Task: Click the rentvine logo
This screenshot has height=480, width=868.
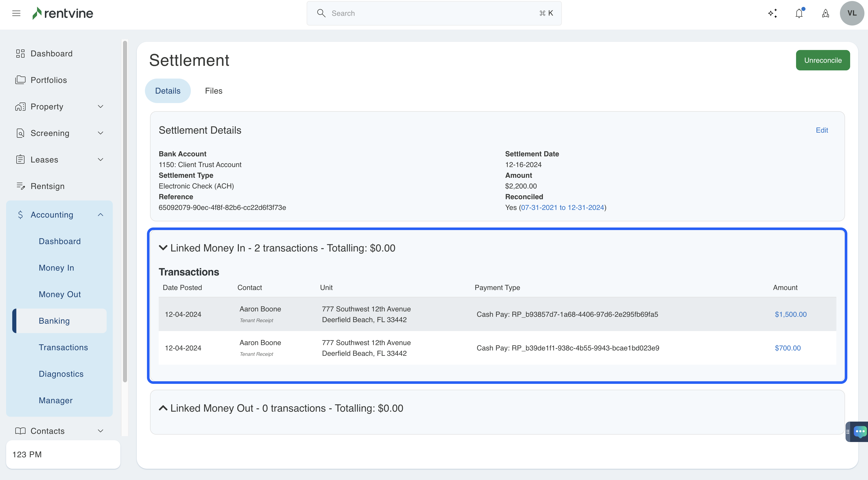Action: pos(63,13)
